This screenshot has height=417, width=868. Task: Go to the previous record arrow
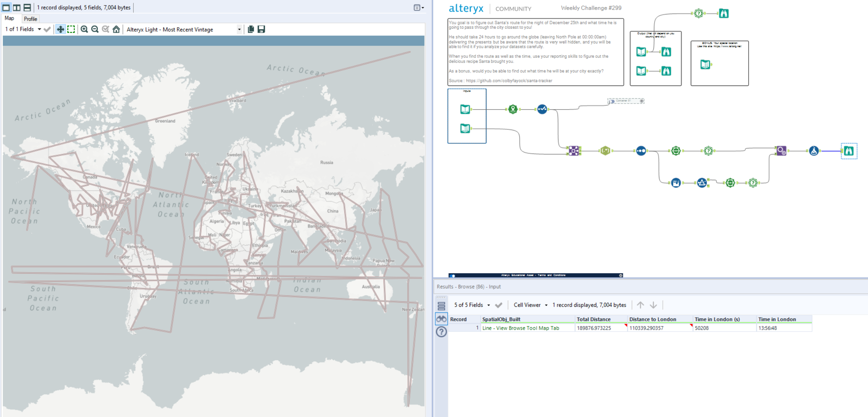[x=641, y=305]
